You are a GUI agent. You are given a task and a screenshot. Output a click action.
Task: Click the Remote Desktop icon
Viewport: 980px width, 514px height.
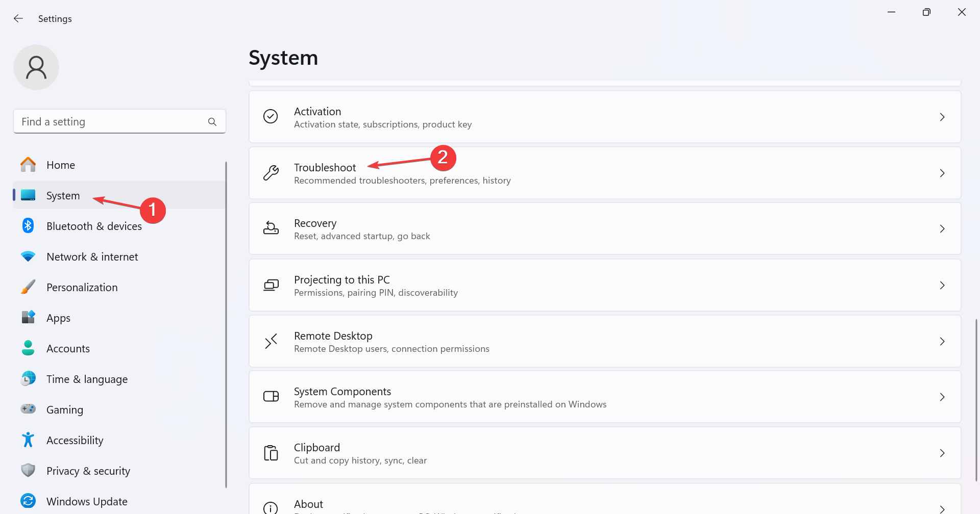(x=271, y=341)
